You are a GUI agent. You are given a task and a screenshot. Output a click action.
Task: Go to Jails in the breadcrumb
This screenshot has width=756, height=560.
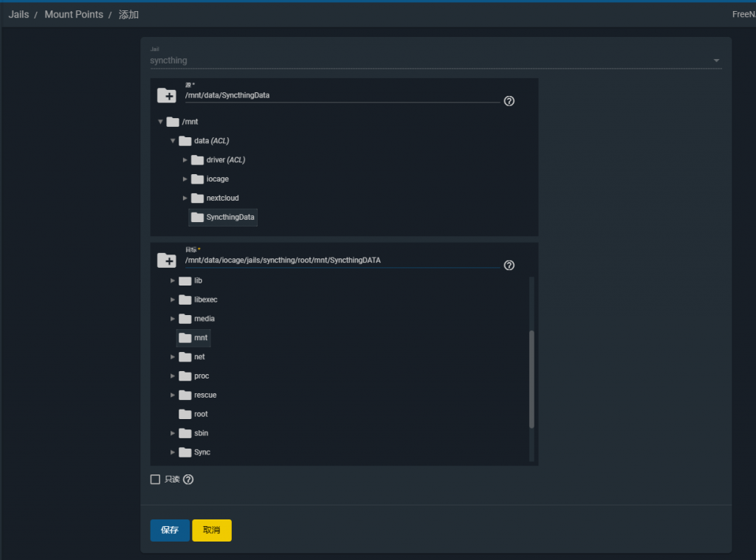tap(19, 15)
